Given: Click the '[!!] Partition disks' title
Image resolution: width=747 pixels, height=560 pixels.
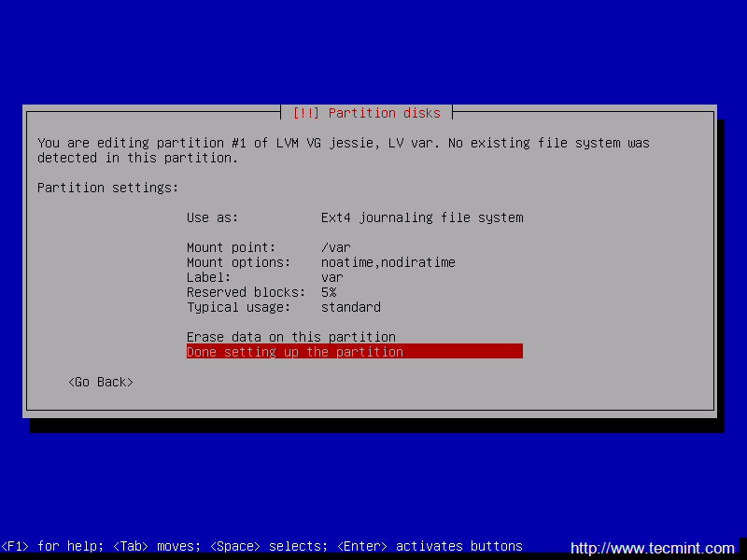Looking at the screenshot, I should (x=366, y=113).
